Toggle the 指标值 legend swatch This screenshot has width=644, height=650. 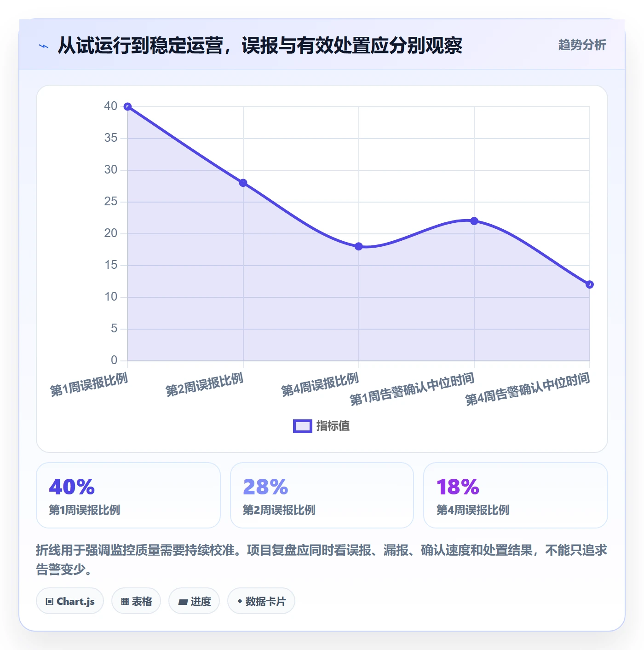303,426
